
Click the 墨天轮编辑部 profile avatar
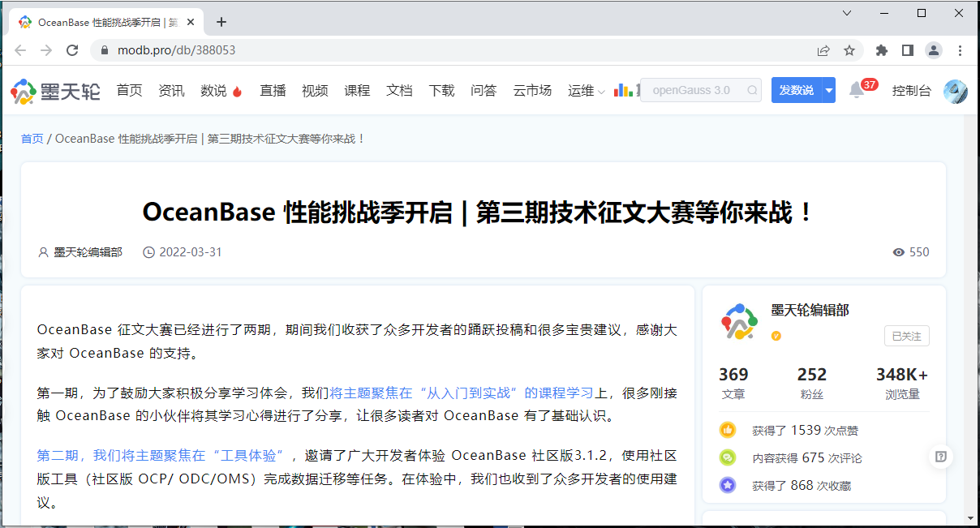pos(739,321)
